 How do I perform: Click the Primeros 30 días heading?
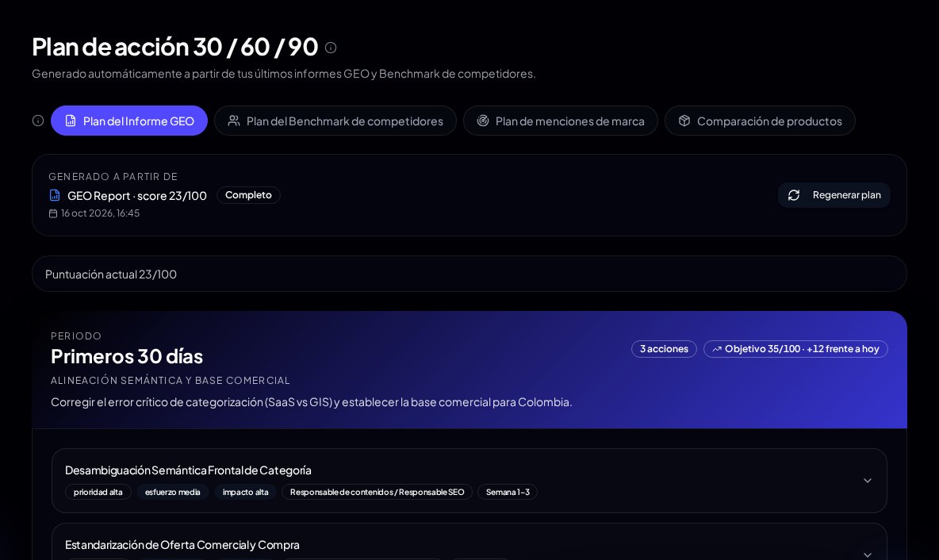pyautogui.click(x=127, y=356)
